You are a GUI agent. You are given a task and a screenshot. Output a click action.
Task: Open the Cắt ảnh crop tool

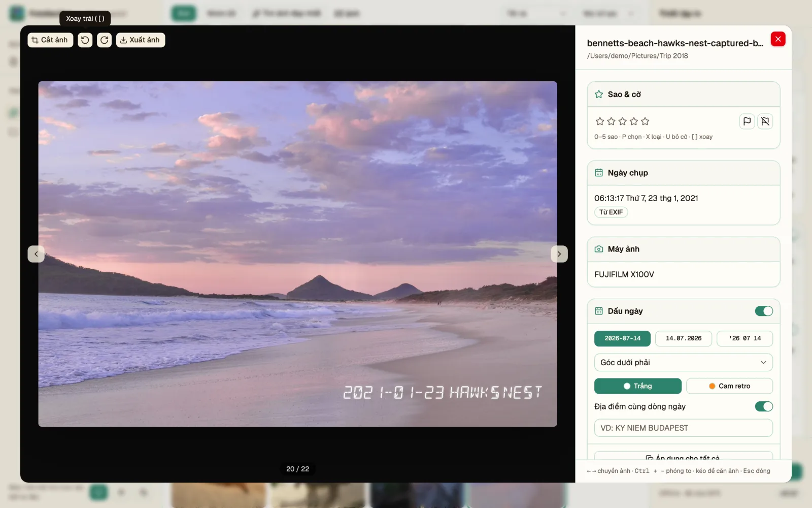pos(50,40)
